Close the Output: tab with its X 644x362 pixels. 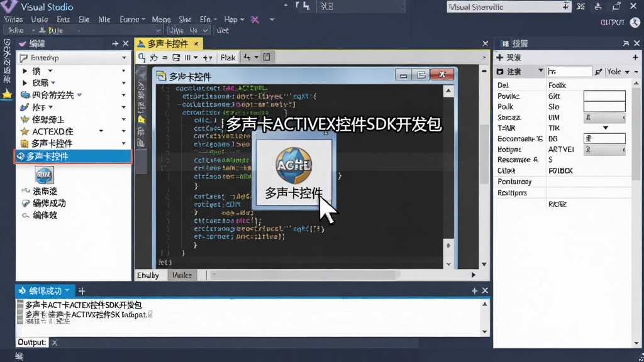click(54, 343)
